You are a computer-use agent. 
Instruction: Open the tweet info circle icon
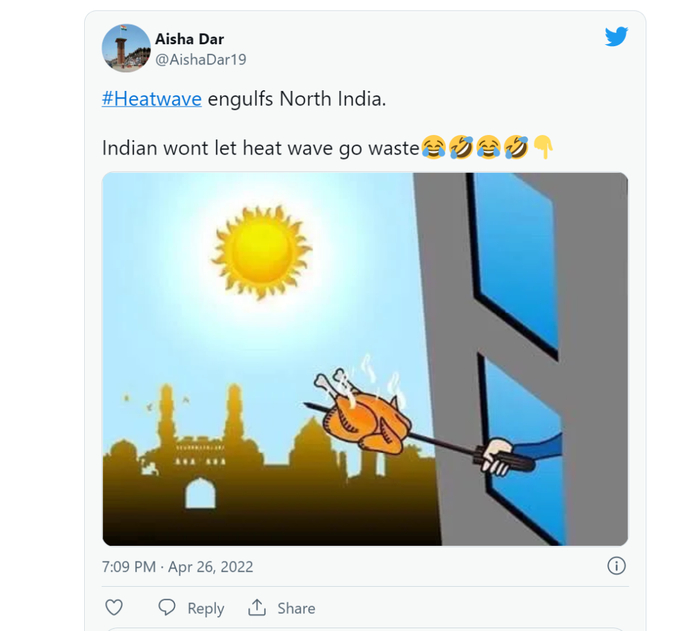(617, 566)
